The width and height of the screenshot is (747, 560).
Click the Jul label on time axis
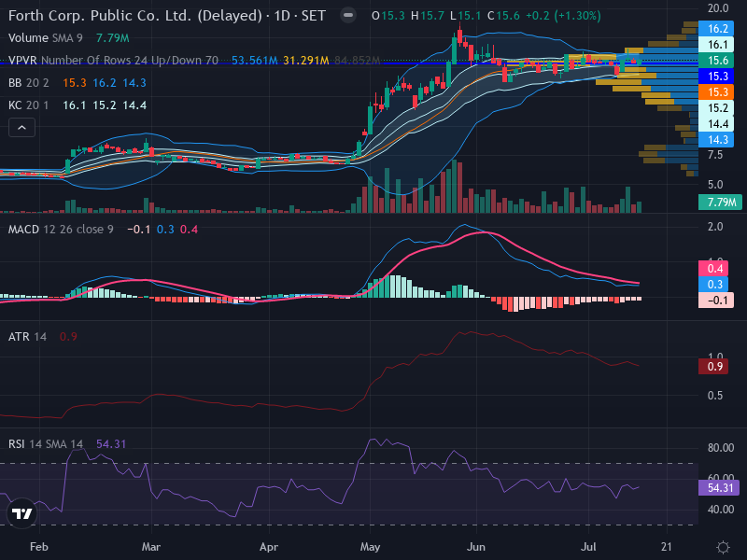pyautogui.click(x=588, y=547)
